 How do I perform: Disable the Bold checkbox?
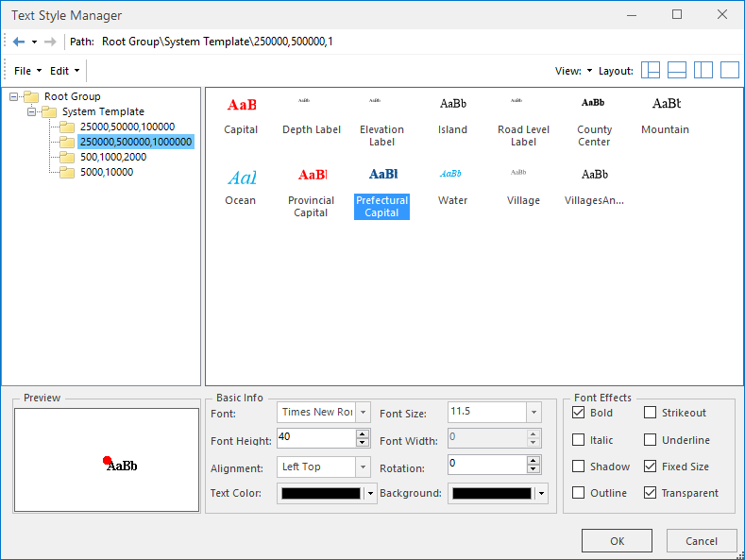click(579, 413)
